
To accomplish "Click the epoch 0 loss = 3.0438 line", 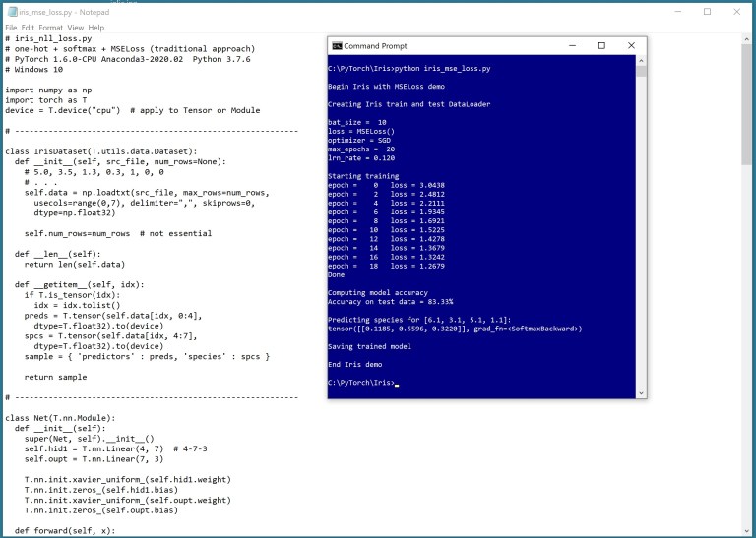I will [x=386, y=185].
